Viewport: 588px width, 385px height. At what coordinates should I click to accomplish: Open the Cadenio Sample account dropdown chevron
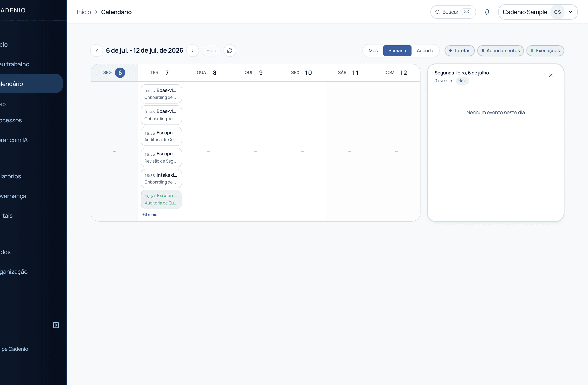pos(570,12)
